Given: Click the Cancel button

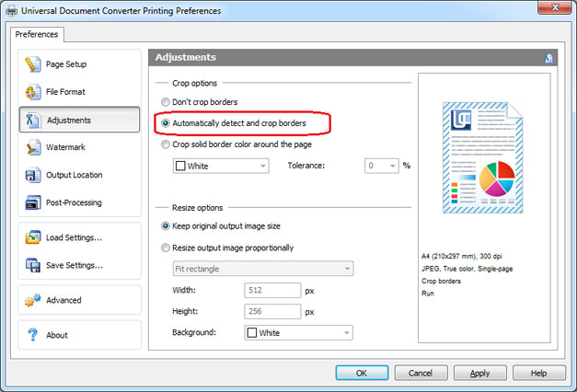Looking at the screenshot, I should click(x=421, y=373).
